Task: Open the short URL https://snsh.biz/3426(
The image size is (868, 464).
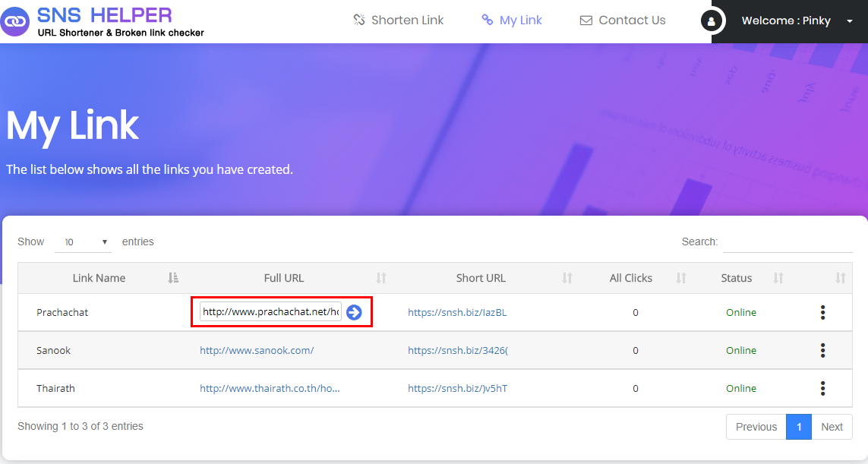Action: (x=458, y=351)
